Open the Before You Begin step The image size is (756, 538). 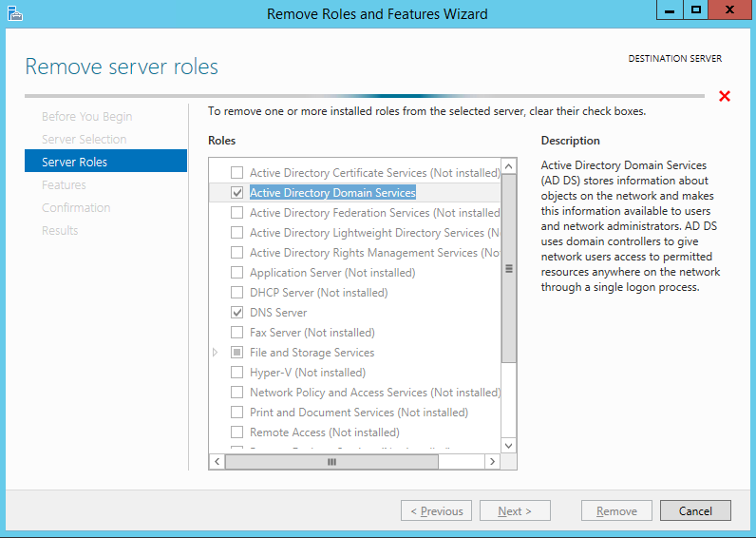point(86,116)
